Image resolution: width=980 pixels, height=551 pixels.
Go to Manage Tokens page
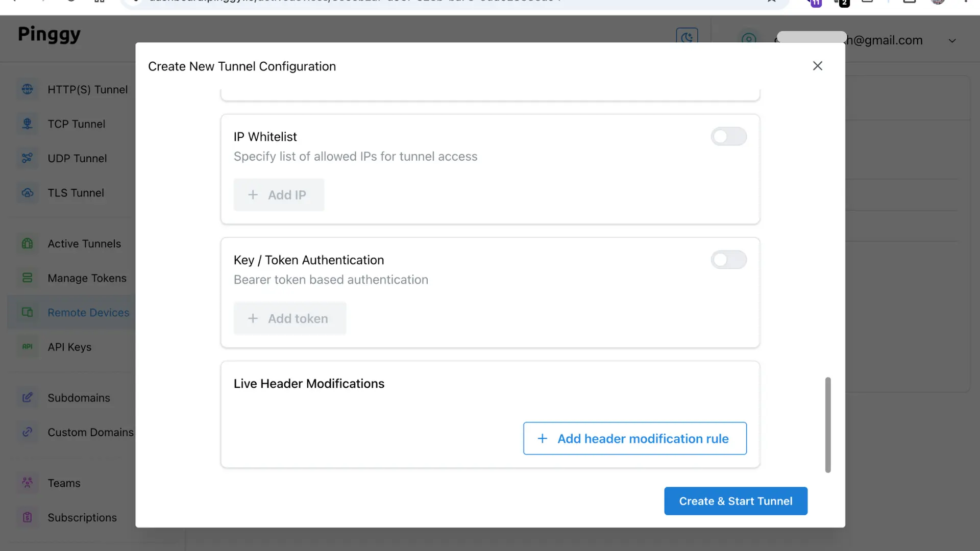click(72, 278)
